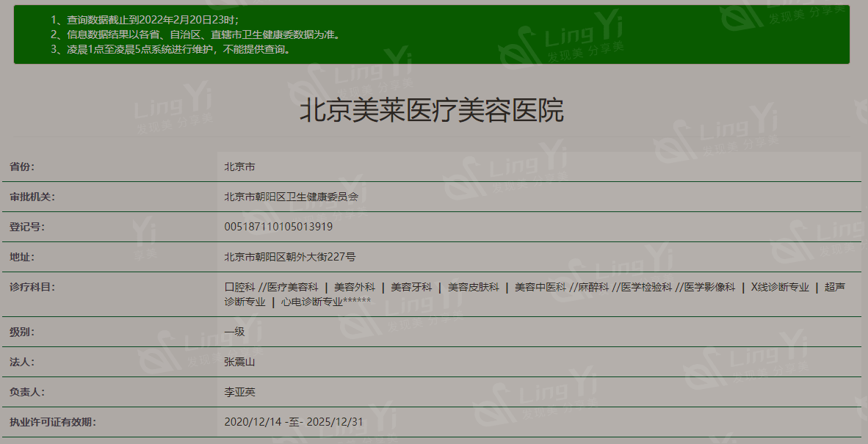This screenshot has height=444, width=868.
Task: Select the level value 一级
Action: (x=234, y=332)
